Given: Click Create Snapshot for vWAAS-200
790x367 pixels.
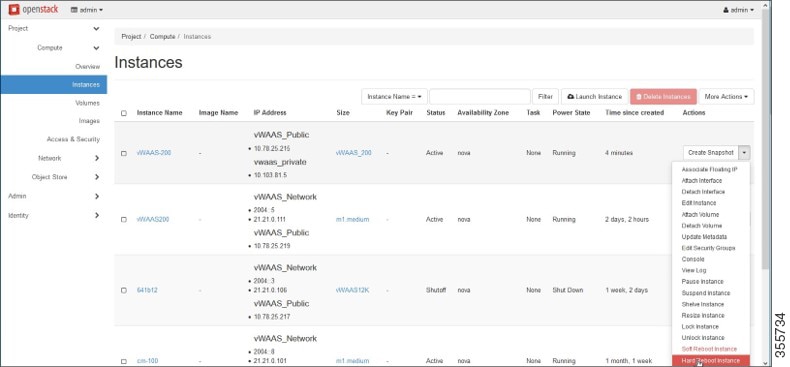Looking at the screenshot, I should pos(710,153).
